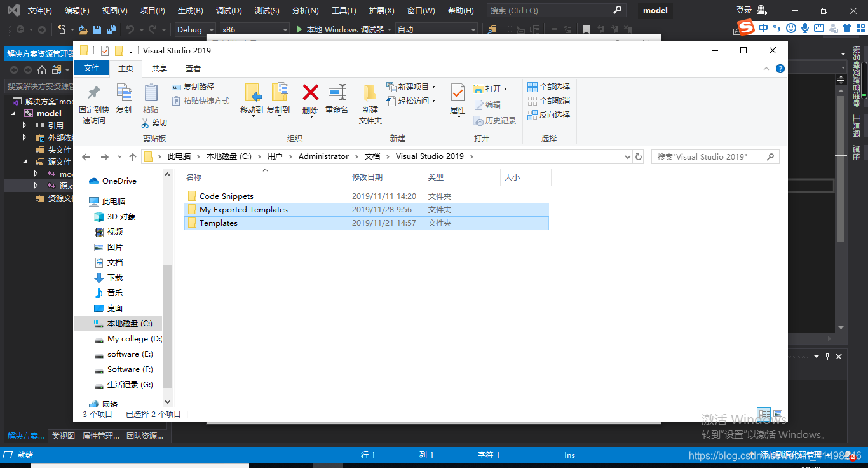868x468 pixels.
Task: Click the Explorer help question-mark icon
Action: (x=780, y=69)
